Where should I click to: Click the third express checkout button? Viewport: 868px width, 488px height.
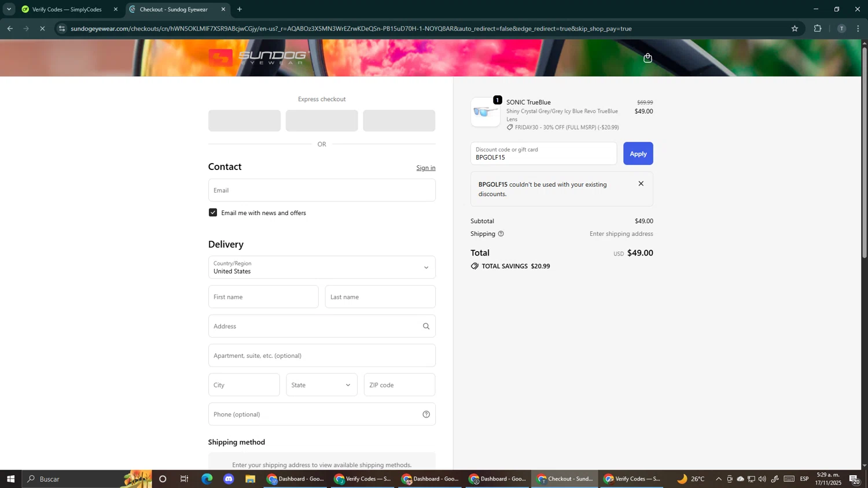pos(399,121)
